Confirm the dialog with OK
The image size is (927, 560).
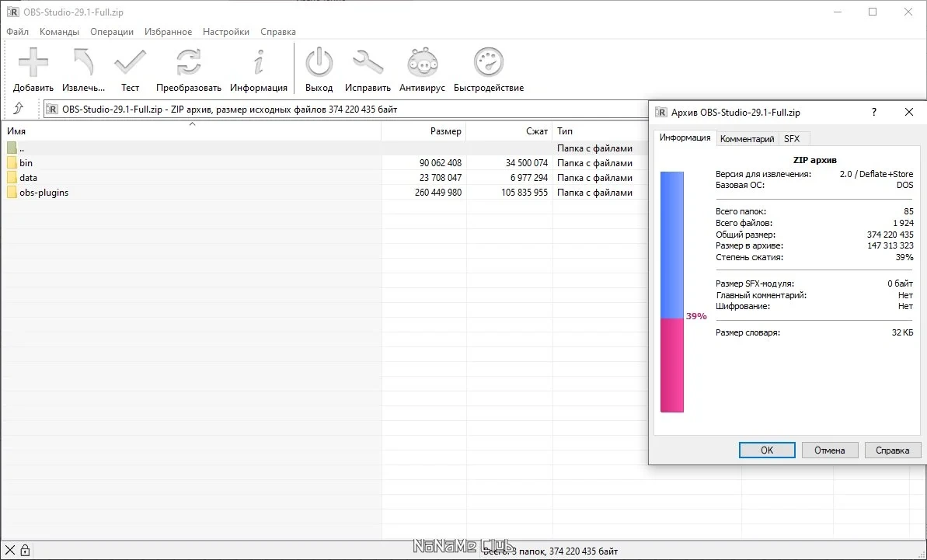point(767,450)
